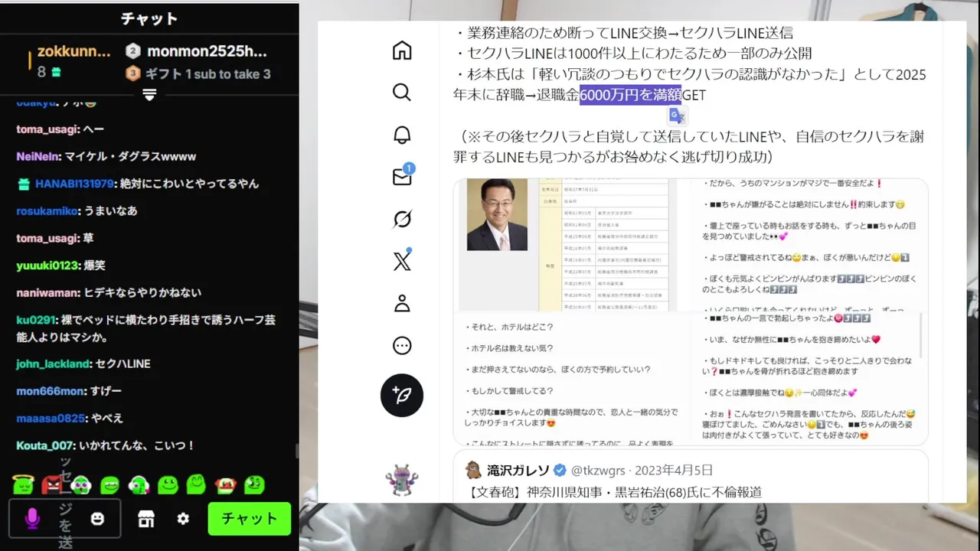Click chat message 'セクハLINE'
The width and height of the screenshot is (980, 551).
pyautogui.click(x=122, y=364)
